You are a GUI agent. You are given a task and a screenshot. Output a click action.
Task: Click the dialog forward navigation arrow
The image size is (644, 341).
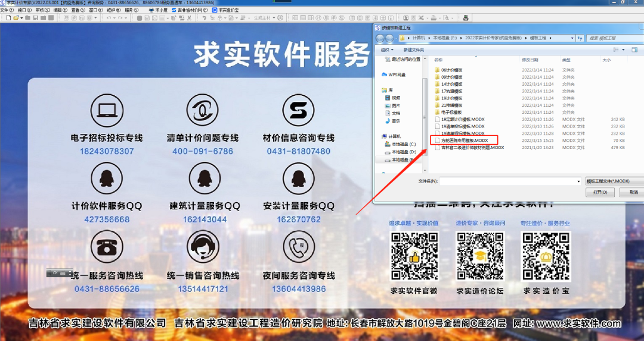[x=389, y=38]
